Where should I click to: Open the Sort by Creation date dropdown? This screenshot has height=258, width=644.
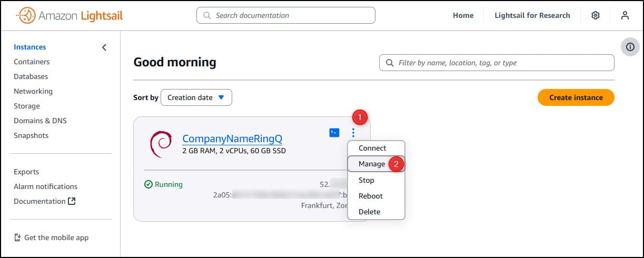pos(196,97)
